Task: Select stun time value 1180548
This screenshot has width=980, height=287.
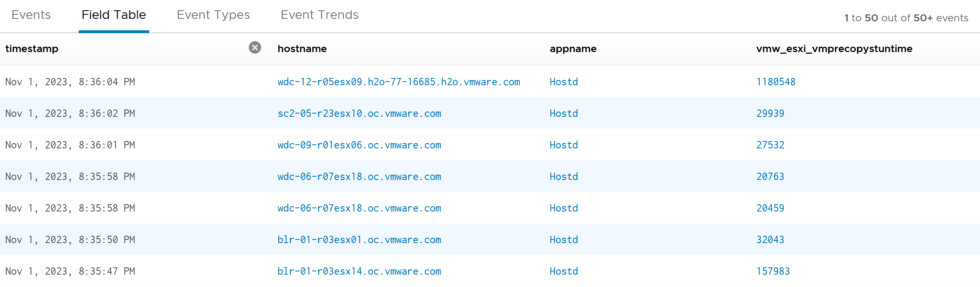Action: tap(776, 82)
